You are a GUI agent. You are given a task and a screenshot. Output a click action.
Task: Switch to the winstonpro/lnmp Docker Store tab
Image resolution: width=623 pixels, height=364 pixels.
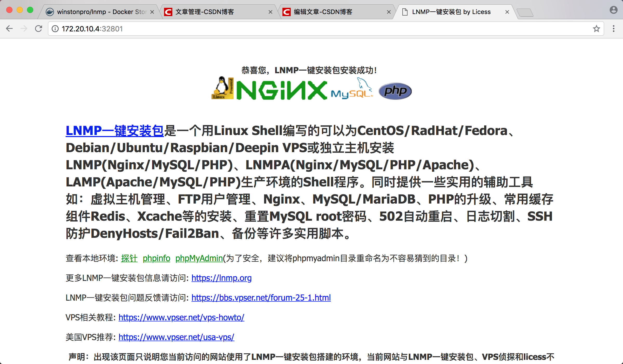(99, 12)
